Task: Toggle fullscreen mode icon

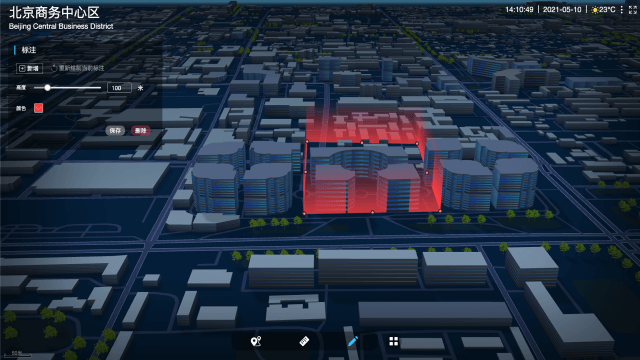Action: tap(633, 10)
